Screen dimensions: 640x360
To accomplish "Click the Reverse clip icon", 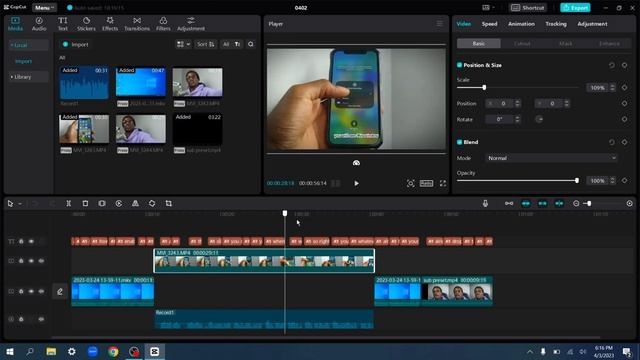I will coord(118,203).
